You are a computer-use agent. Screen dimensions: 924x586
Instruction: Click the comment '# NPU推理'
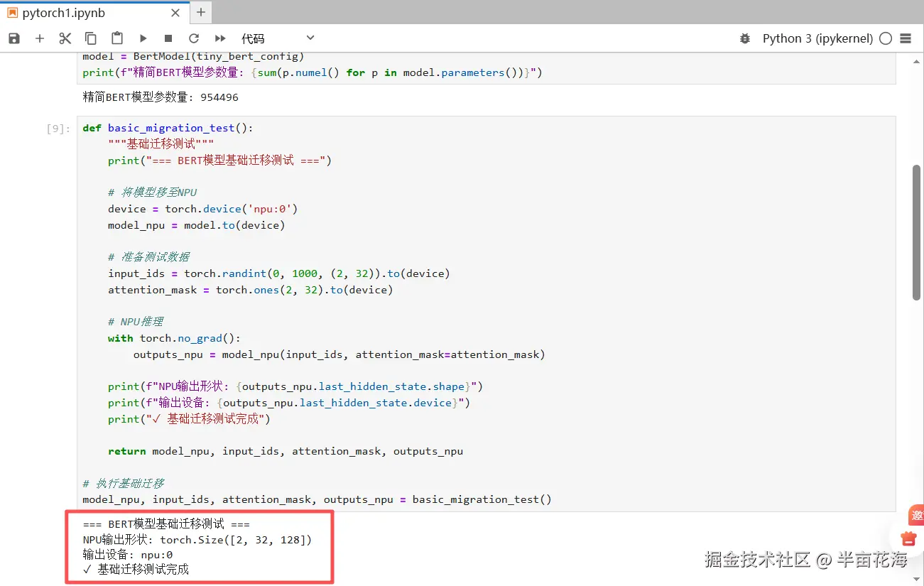click(x=136, y=322)
